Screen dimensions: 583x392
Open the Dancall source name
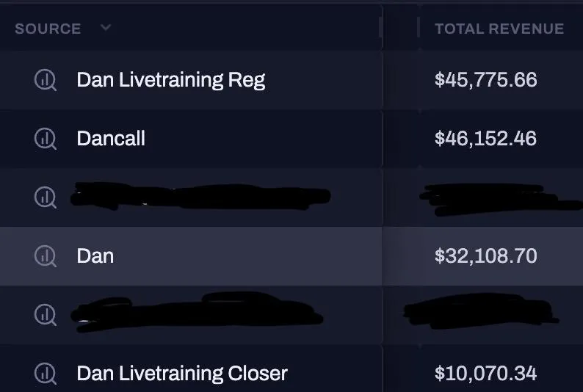111,139
